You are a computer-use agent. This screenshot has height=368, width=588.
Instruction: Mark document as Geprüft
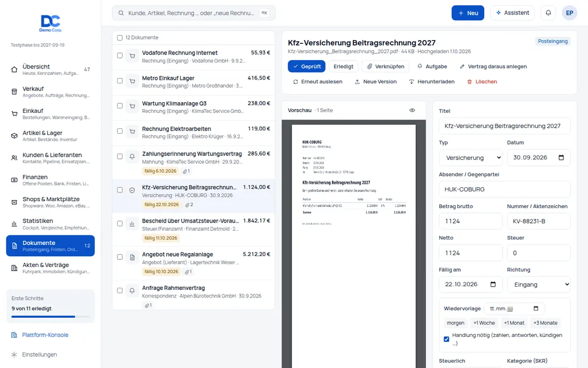coord(307,66)
